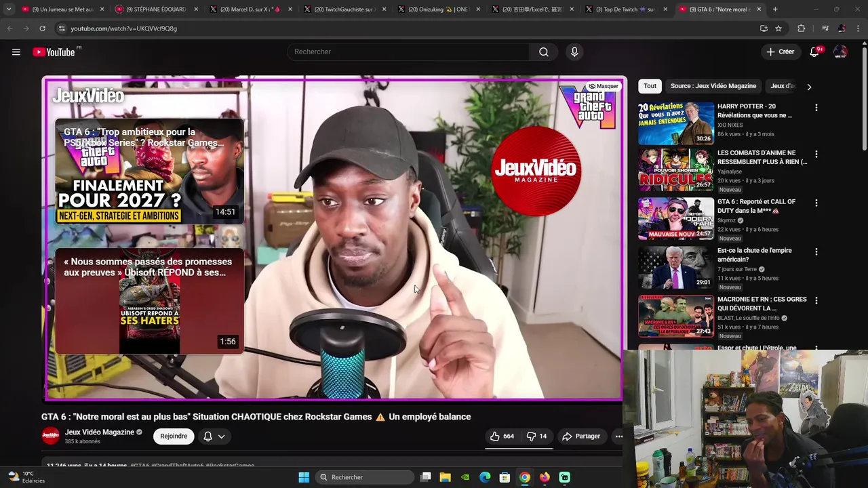The width and height of the screenshot is (868, 488).
Task: Open Firefox from the taskbar
Action: 545,477
